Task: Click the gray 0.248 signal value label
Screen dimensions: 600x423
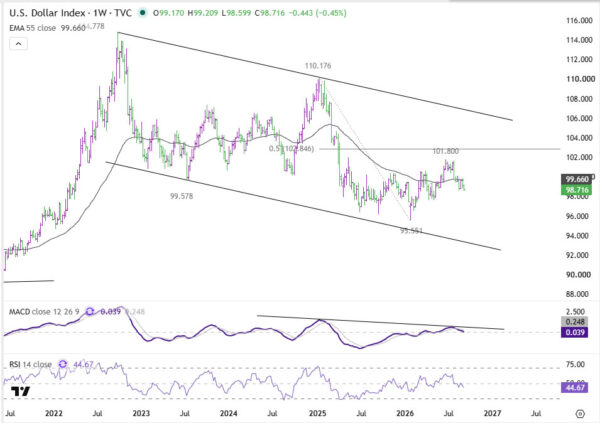Action: [x=574, y=322]
